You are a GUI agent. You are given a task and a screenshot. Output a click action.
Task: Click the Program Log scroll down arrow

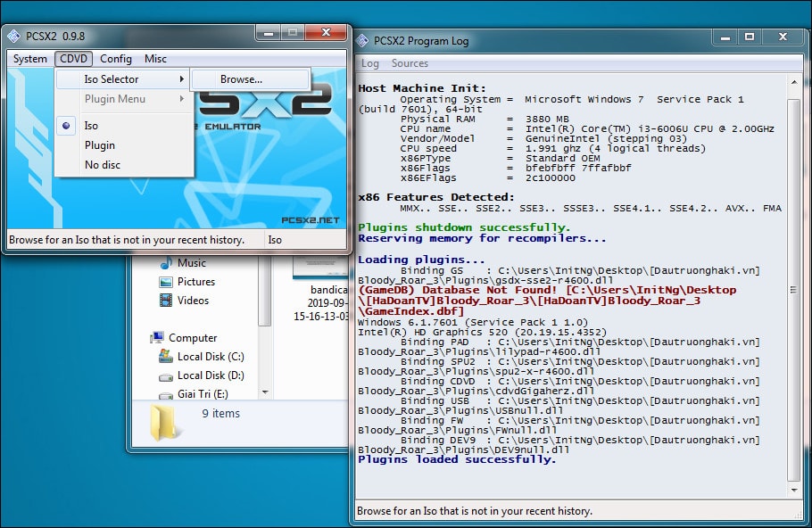[794, 490]
